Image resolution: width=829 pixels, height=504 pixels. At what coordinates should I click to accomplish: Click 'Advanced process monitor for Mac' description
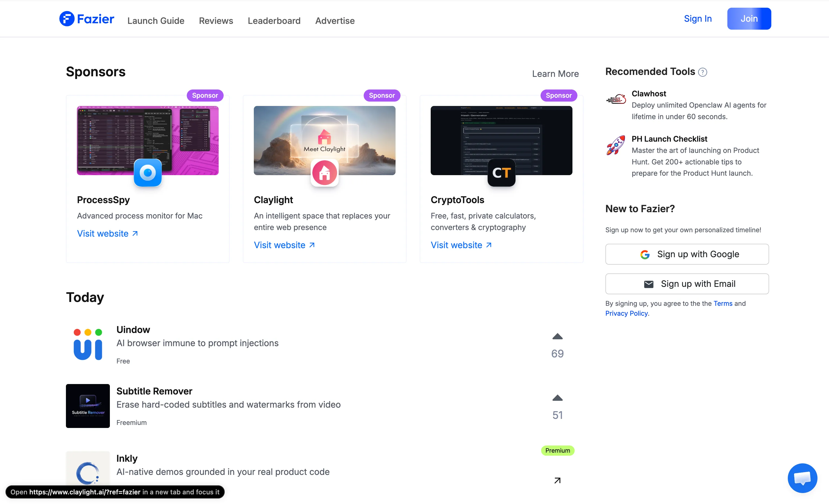pos(140,215)
